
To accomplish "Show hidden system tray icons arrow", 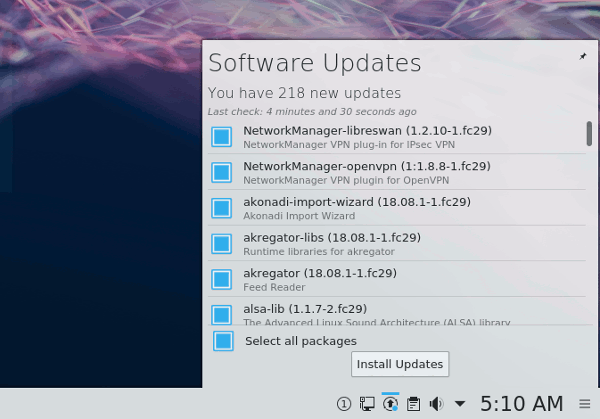I will 460,403.
